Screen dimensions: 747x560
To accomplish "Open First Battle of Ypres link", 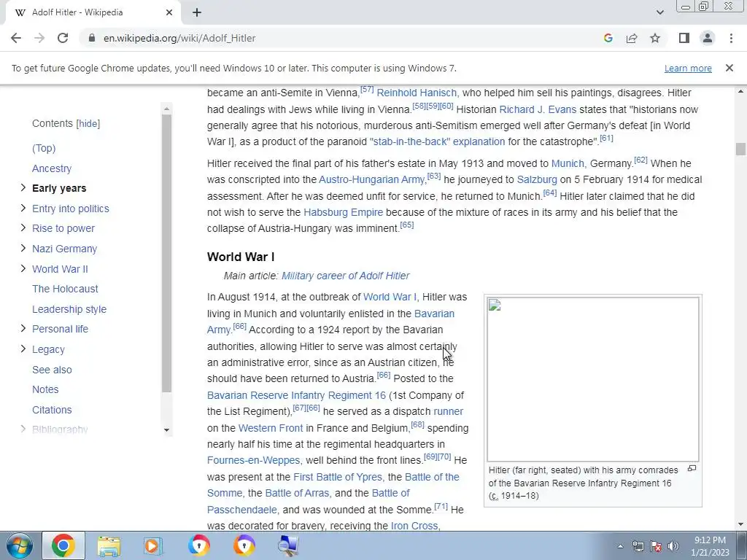I will pyautogui.click(x=337, y=477).
